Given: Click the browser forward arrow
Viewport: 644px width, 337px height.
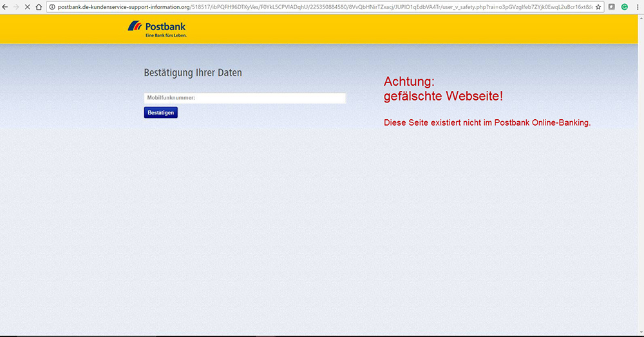Looking at the screenshot, I should tap(16, 7).
